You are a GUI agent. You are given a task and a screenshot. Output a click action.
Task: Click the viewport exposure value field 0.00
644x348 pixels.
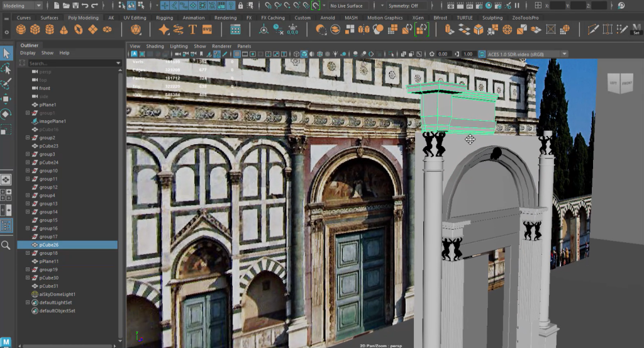coord(443,54)
